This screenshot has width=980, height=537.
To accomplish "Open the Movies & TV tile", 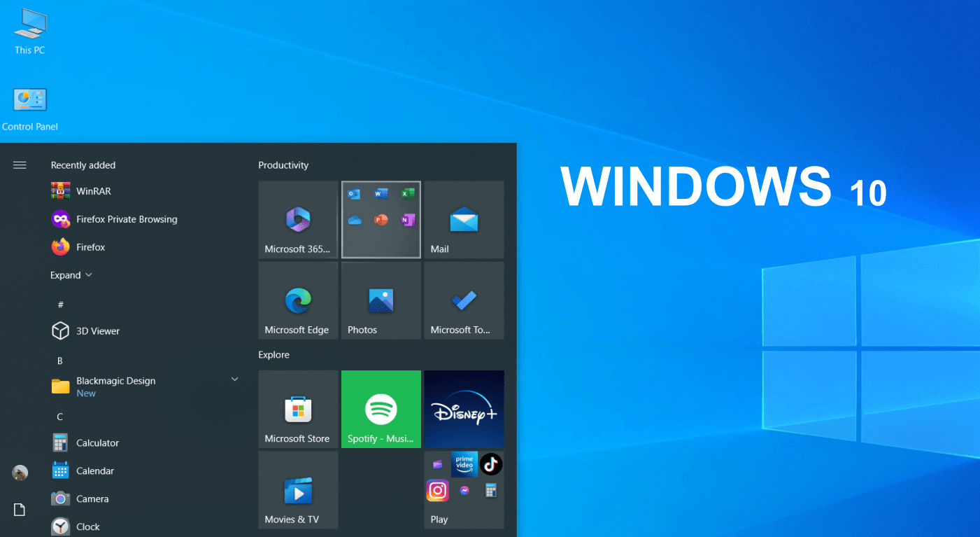I will pyautogui.click(x=298, y=490).
